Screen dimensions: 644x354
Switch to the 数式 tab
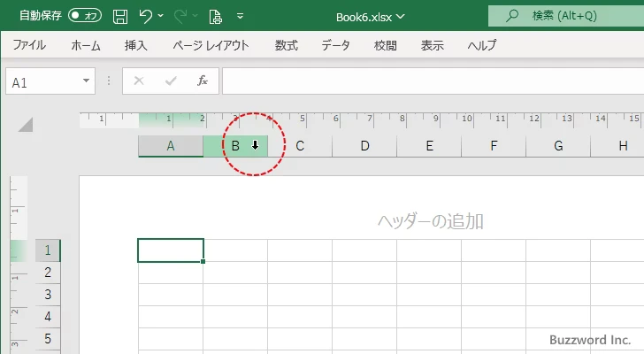pyautogui.click(x=287, y=45)
